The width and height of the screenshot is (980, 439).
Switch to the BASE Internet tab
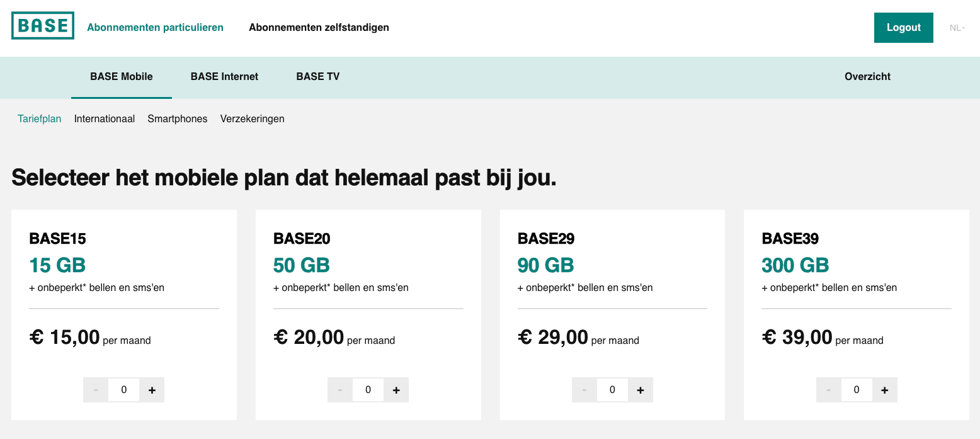click(x=224, y=77)
